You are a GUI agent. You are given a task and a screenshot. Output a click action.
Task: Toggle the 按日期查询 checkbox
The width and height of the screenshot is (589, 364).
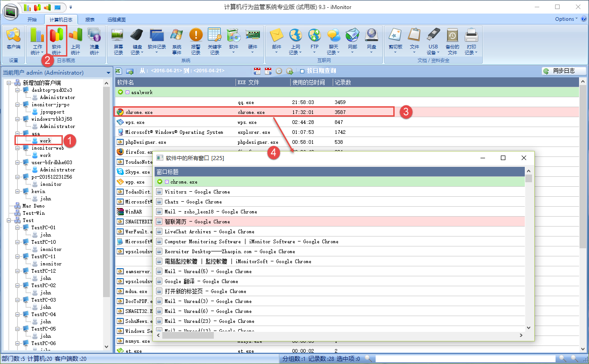[x=302, y=71]
